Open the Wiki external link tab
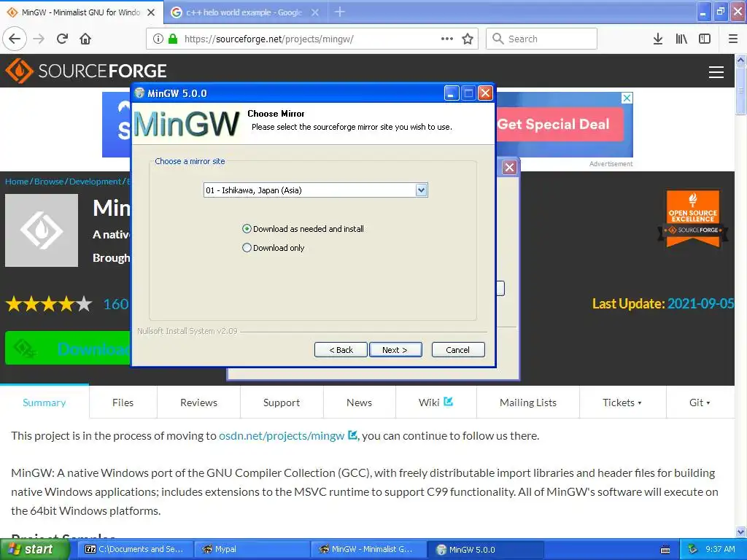This screenshot has width=747, height=560. [436, 402]
